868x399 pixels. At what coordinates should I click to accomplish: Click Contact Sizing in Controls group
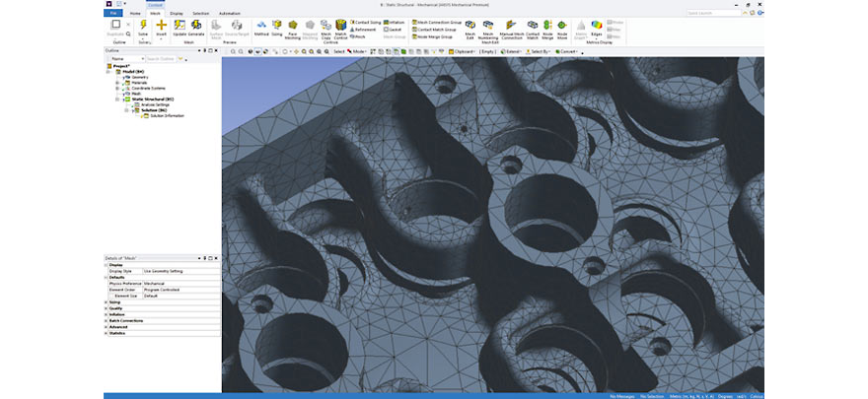[x=365, y=22]
